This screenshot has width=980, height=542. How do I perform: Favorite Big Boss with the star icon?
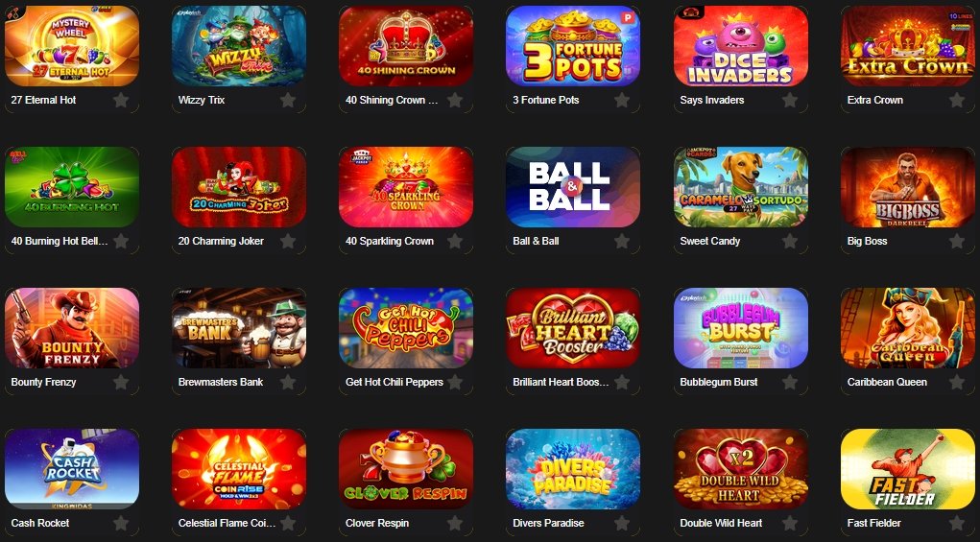[957, 241]
